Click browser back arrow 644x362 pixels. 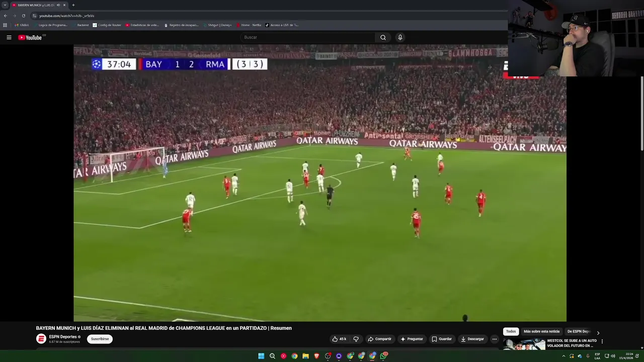6,16
